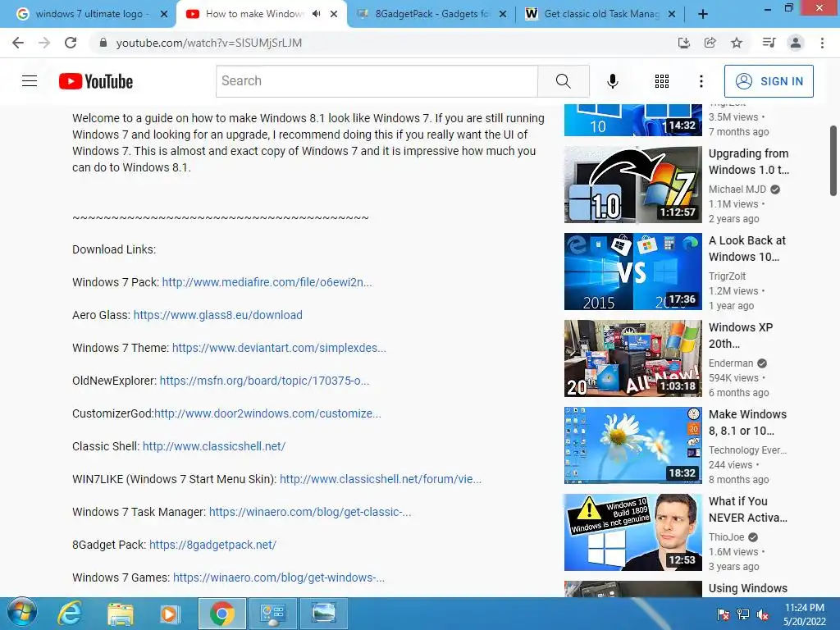This screenshot has width=840, height=630.
Task: Open the deviantart Windows 7 Theme link
Action: [x=279, y=348]
